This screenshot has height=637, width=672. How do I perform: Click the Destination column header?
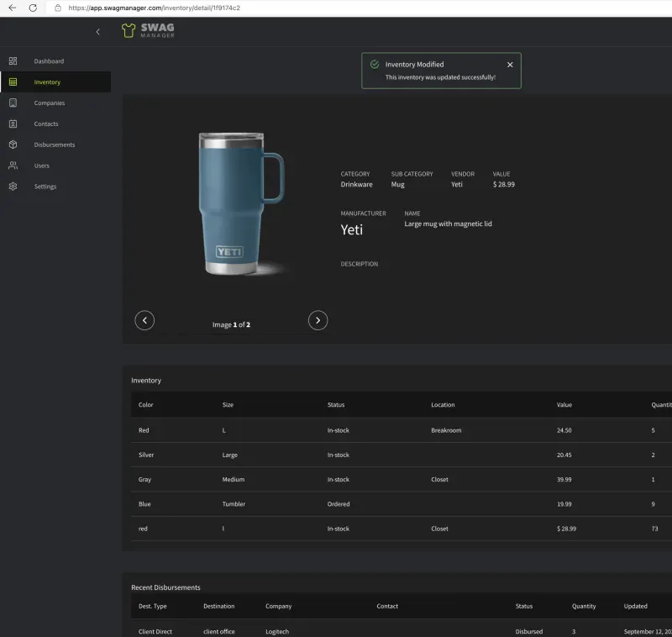[x=219, y=606]
